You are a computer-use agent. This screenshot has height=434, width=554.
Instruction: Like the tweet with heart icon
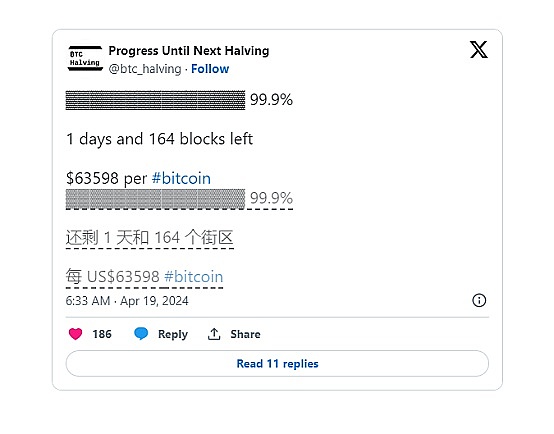75,334
